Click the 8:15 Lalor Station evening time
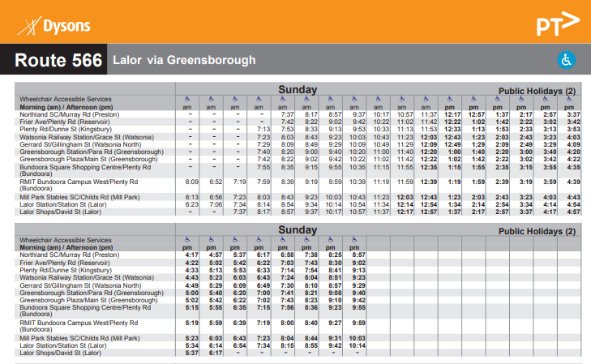This screenshot has height=364, width=591. coord(288,345)
